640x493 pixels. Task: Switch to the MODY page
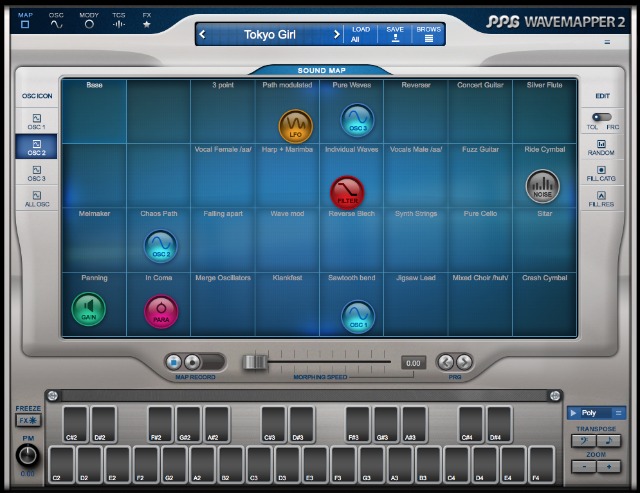89,20
